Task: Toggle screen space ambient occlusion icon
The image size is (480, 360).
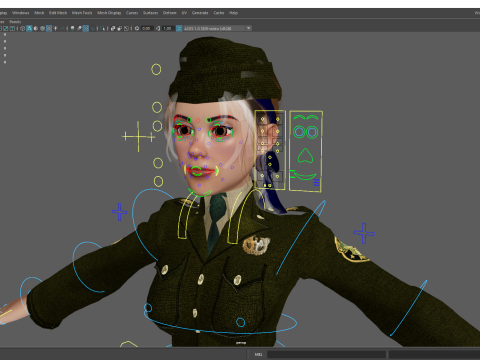Action: tap(72, 28)
